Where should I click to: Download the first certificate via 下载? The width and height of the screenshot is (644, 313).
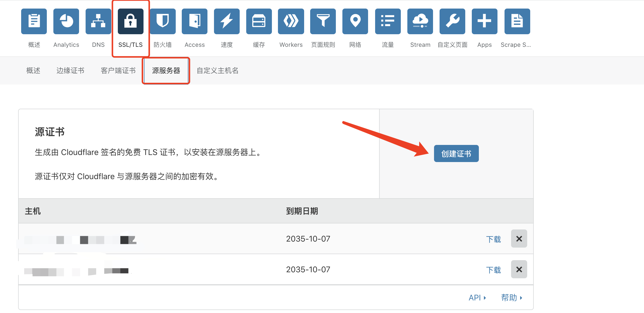[493, 239]
